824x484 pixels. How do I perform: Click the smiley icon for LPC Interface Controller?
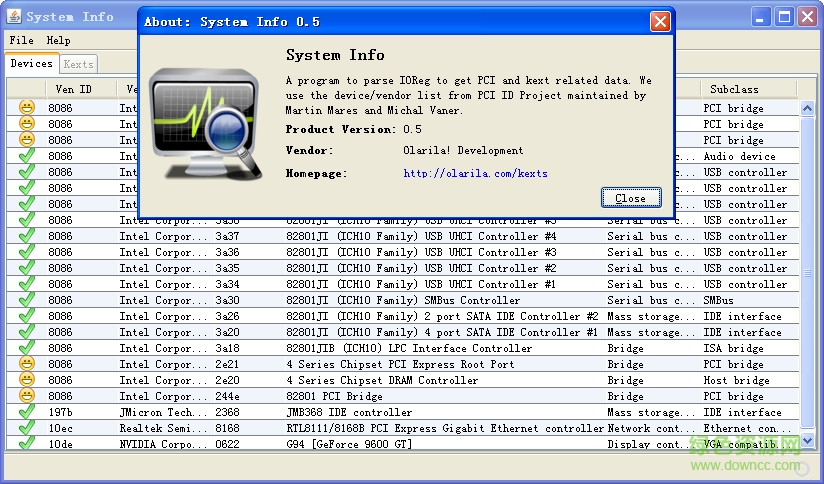point(26,347)
